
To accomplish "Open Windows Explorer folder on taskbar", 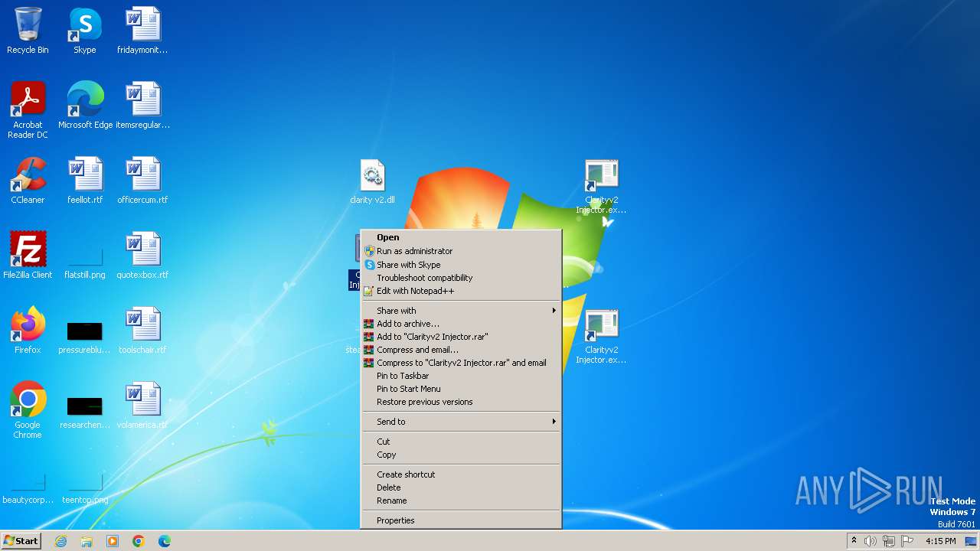I will pos(87,541).
